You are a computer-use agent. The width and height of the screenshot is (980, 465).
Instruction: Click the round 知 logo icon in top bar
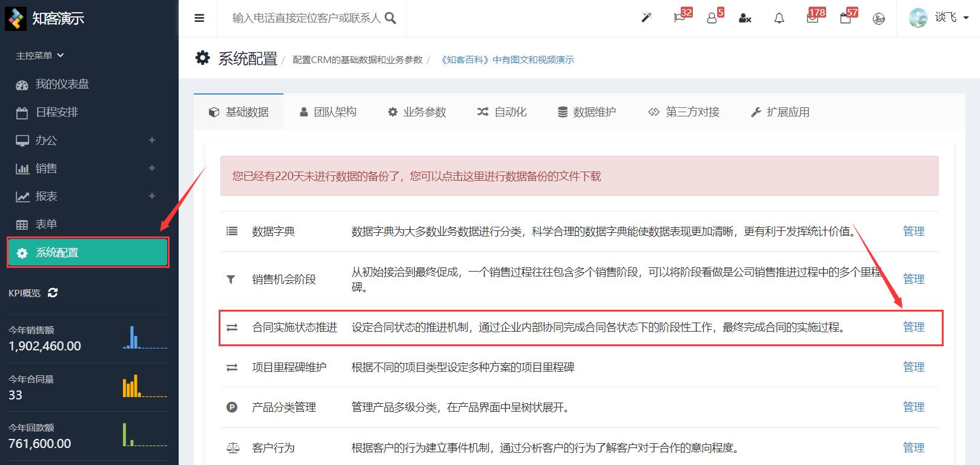click(x=879, y=19)
